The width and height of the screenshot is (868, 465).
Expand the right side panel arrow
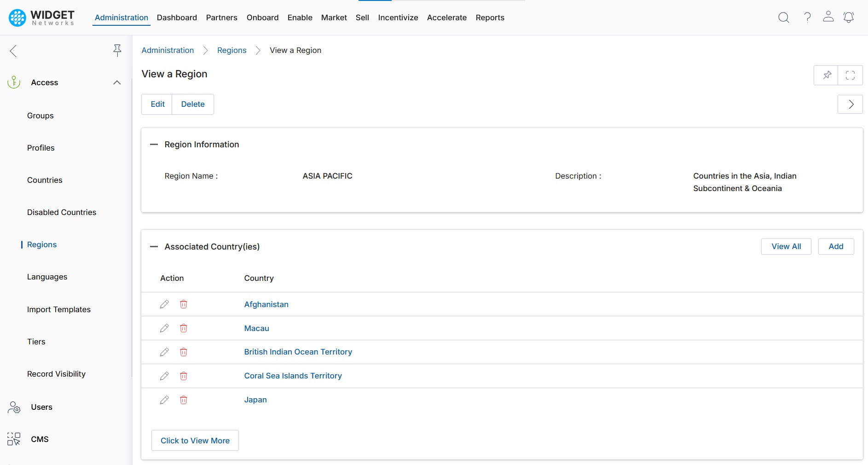pyautogui.click(x=850, y=105)
